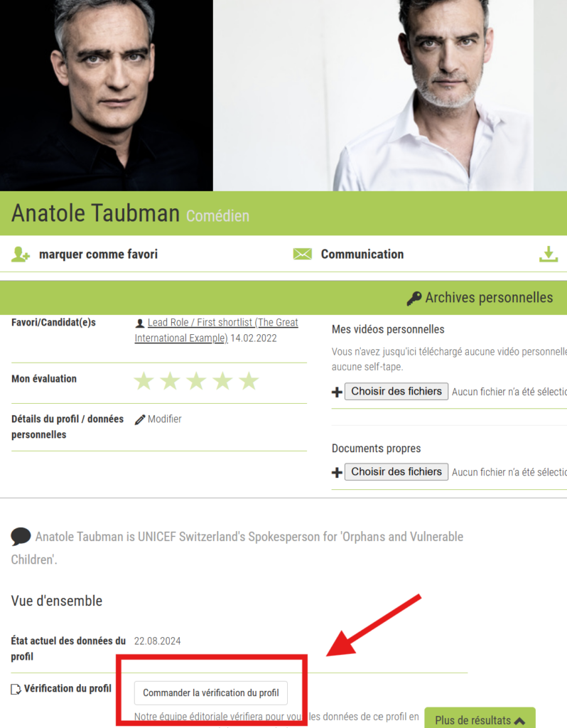Click the Vérification du profil document icon
Viewport: 567px width, 728px height.
16,690
